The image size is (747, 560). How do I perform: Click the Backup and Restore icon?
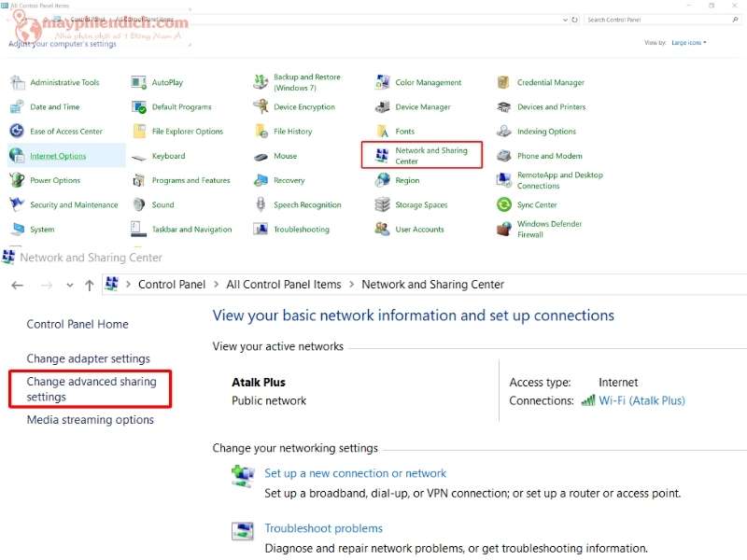(261, 83)
